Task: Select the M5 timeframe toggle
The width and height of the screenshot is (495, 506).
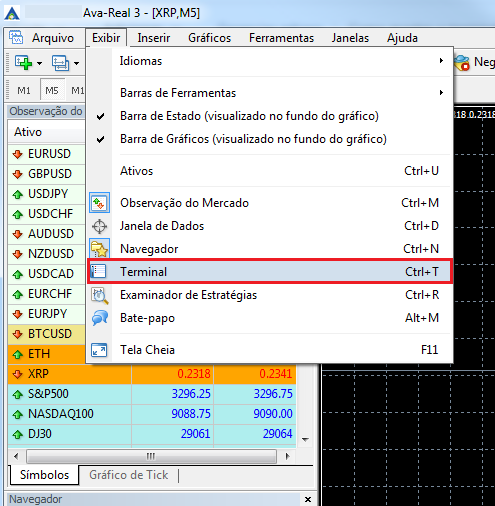Action: [52, 90]
